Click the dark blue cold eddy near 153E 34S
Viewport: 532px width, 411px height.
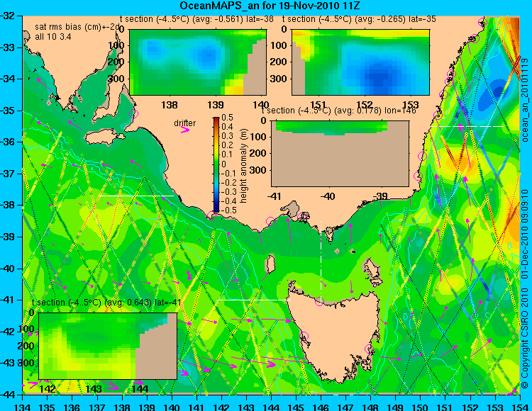(498, 91)
